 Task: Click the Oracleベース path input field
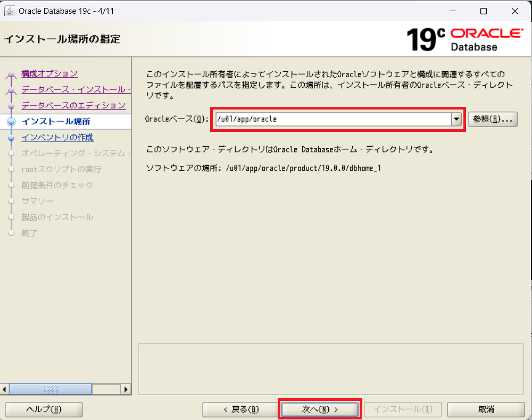(x=332, y=119)
